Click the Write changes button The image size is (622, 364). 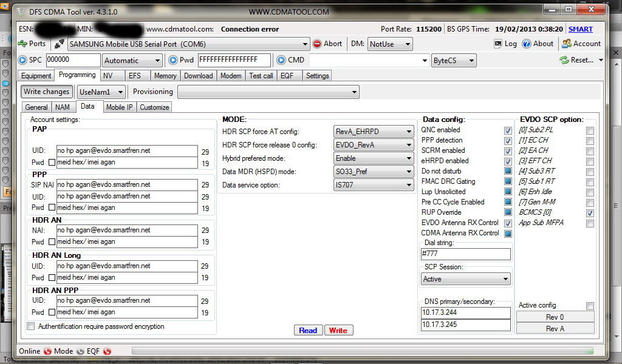click(x=46, y=92)
